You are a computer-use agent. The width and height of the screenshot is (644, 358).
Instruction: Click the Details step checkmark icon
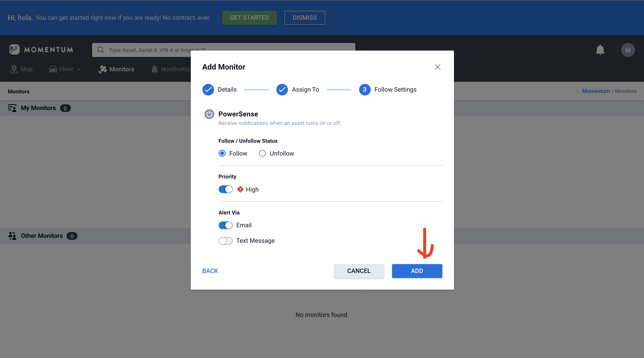(208, 90)
